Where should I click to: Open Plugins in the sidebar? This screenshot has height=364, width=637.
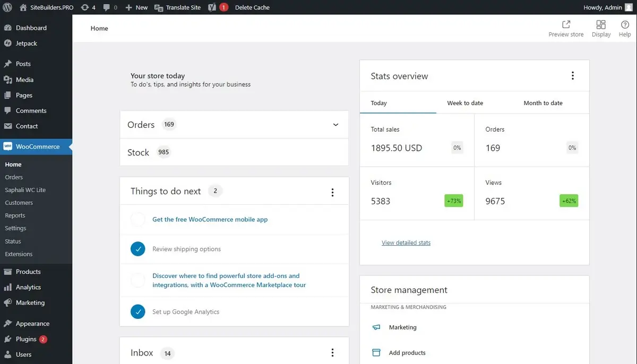pyautogui.click(x=36, y=339)
